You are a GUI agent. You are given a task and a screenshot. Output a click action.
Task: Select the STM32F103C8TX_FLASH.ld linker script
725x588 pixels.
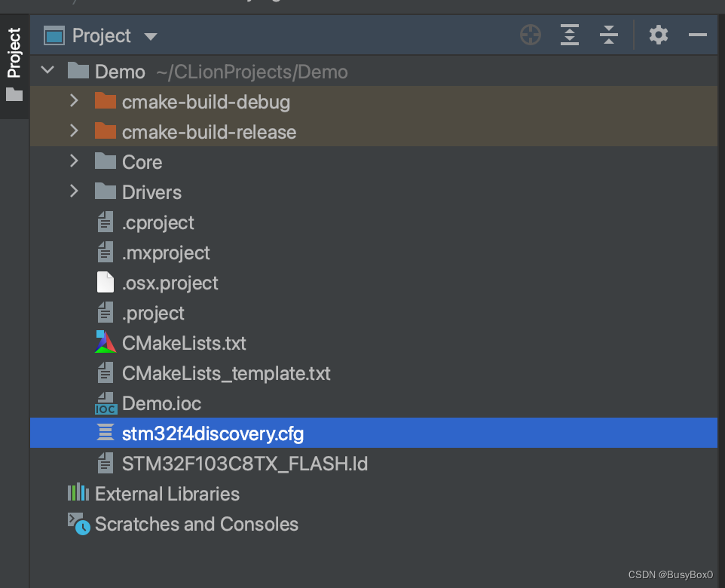coord(374,463)
